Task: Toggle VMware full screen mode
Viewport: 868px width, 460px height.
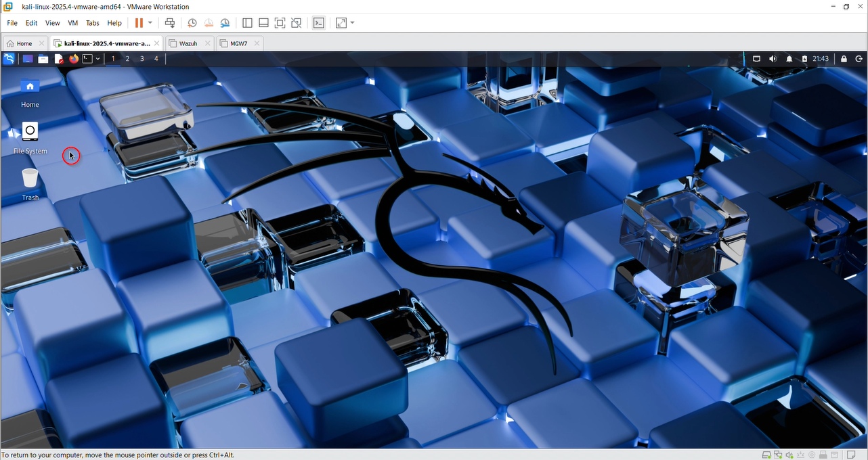Action: click(x=280, y=23)
